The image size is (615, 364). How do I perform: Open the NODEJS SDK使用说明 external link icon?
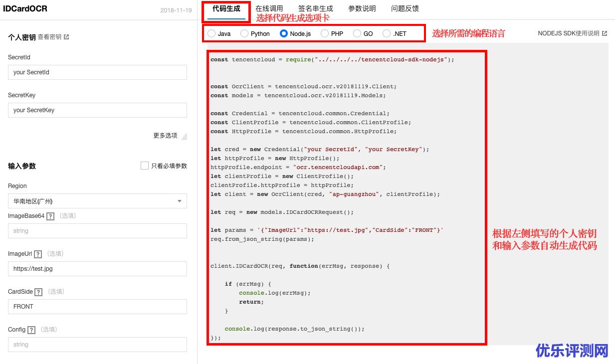tap(605, 33)
